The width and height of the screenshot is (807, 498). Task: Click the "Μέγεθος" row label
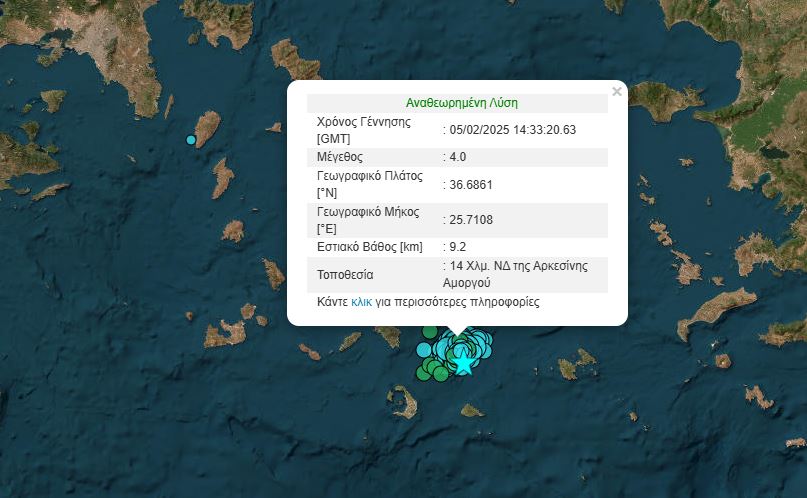339,157
